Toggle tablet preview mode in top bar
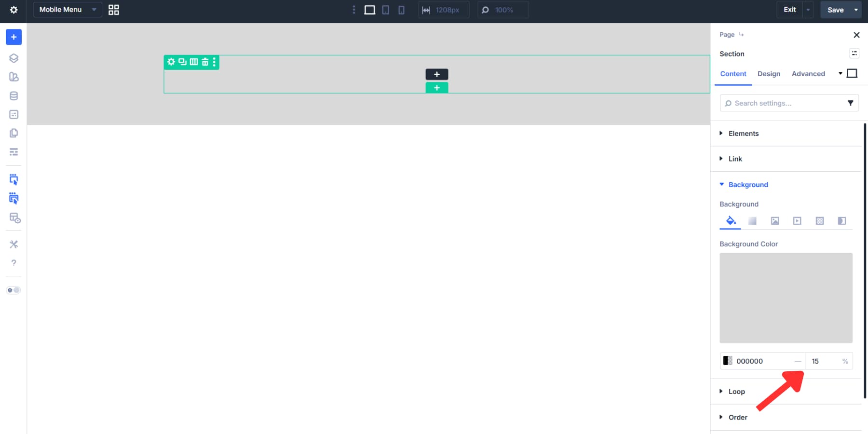The image size is (868, 434). pos(386,10)
